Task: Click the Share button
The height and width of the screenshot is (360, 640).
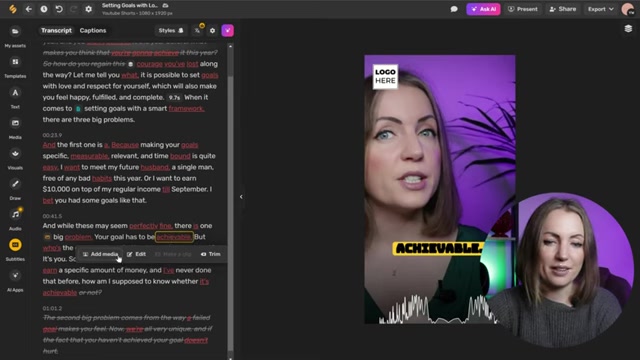Action: (x=563, y=9)
